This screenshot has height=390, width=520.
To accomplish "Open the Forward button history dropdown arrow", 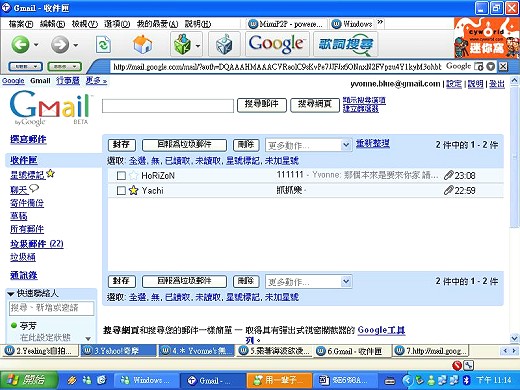I will (76, 45).
